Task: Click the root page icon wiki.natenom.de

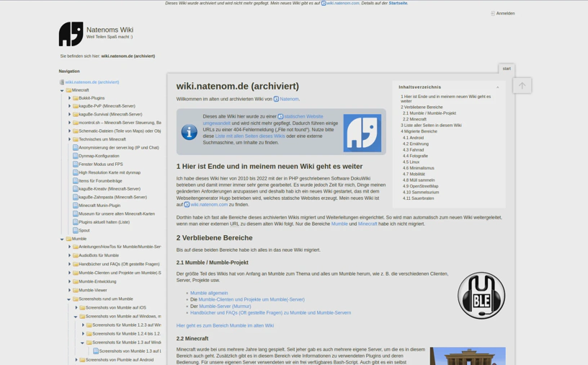Action: (x=62, y=82)
